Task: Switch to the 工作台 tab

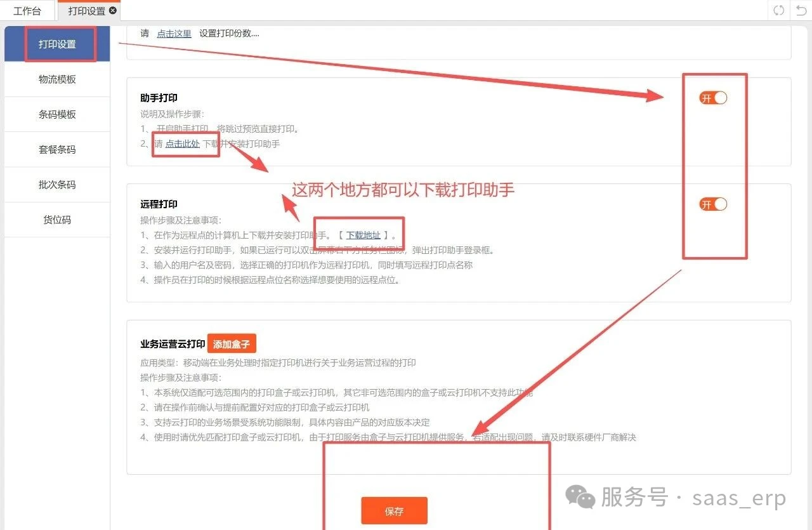Action: click(27, 11)
